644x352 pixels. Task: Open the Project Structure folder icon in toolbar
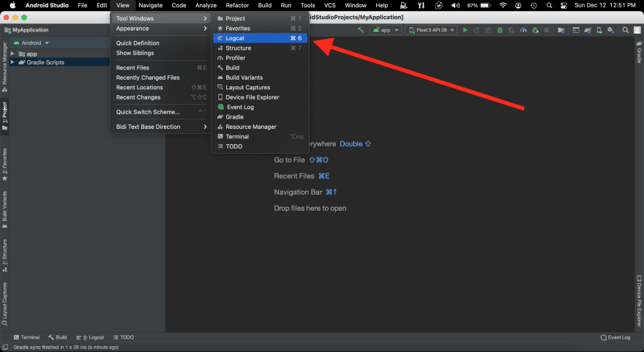561,30
